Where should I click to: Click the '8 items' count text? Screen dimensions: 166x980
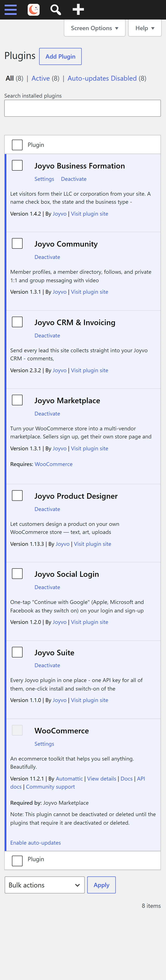(151, 906)
